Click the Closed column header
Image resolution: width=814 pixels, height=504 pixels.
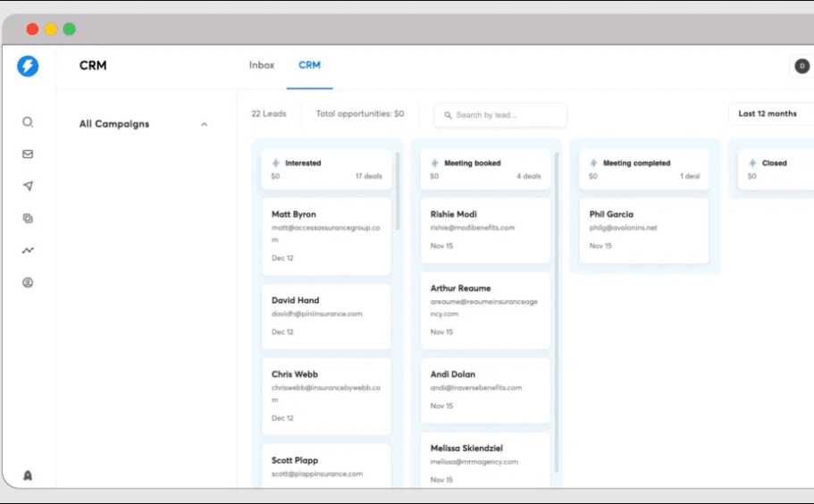[x=776, y=169]
